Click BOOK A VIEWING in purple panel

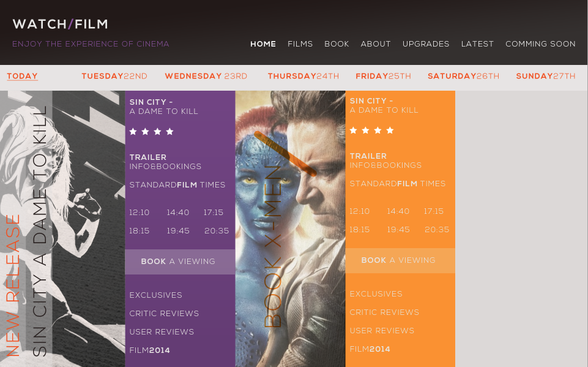[x=180, y=262]
